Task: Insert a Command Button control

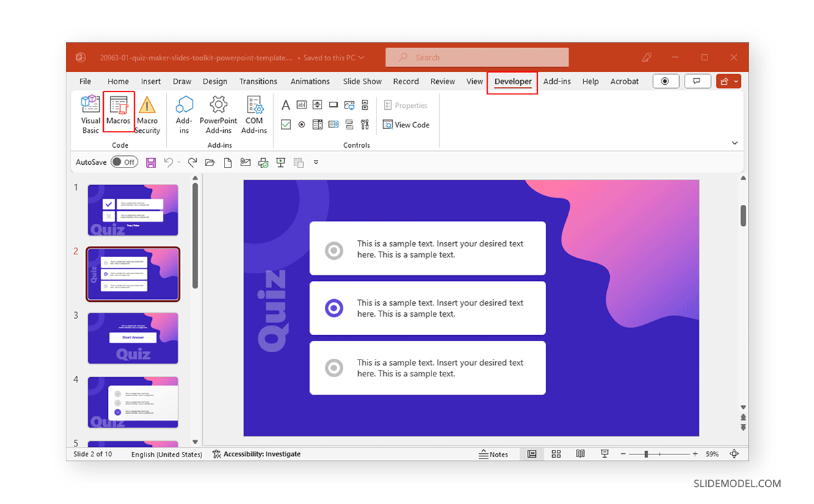Action: [333, 104]
